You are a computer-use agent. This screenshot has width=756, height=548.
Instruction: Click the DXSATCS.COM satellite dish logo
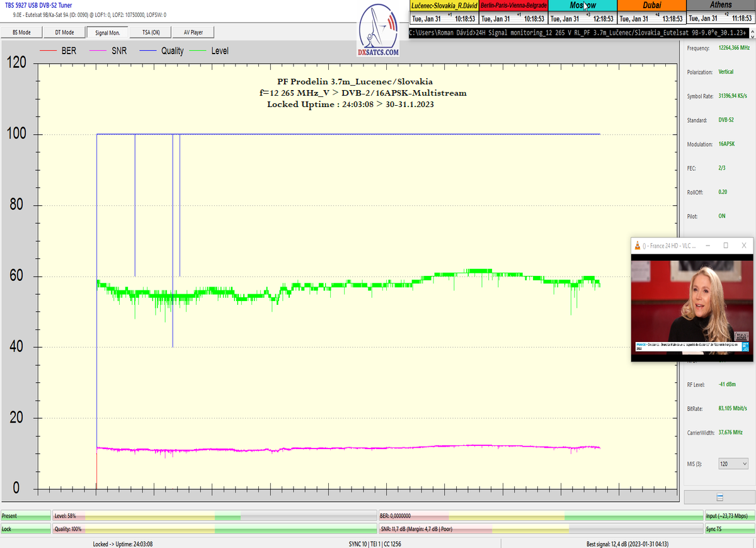coord(378,31)
